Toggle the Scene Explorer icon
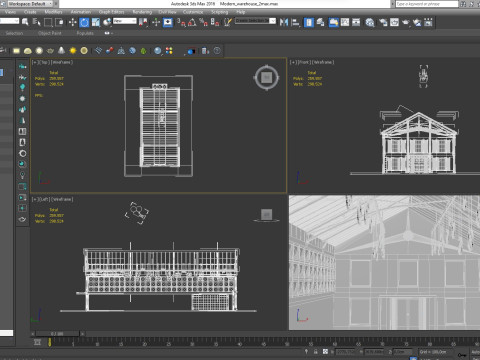Screen dimensions: 480x360 309,22
